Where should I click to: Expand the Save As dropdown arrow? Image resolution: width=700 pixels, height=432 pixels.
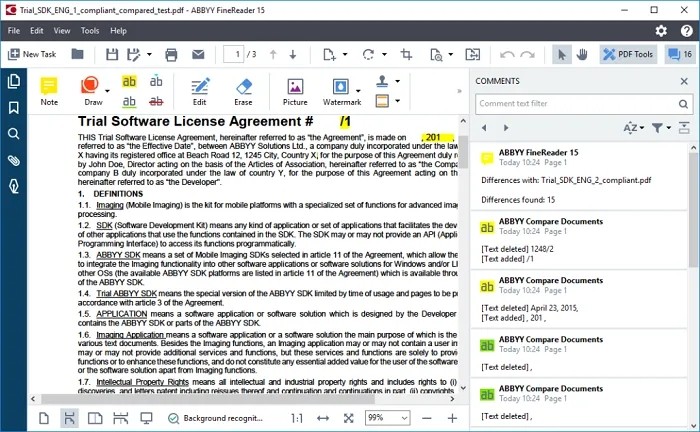149,54
